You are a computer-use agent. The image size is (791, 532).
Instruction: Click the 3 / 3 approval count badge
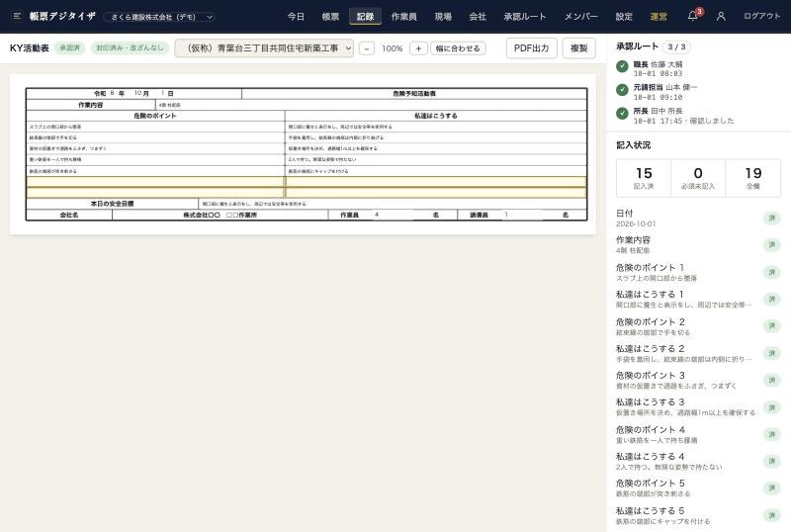point(676,46)
